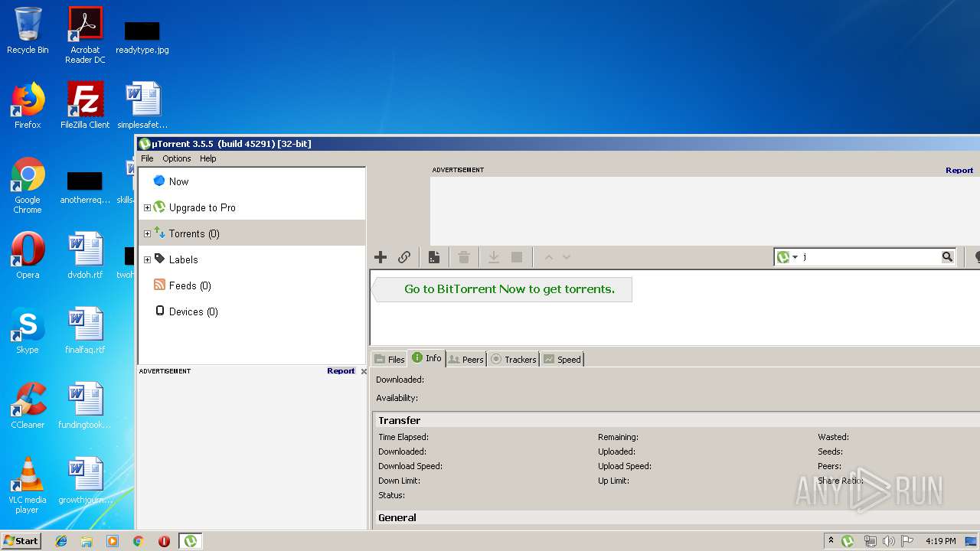Click uTorrent button in the taskbar
This screenshot has width=980, height=551.
(x=190, y=541)
